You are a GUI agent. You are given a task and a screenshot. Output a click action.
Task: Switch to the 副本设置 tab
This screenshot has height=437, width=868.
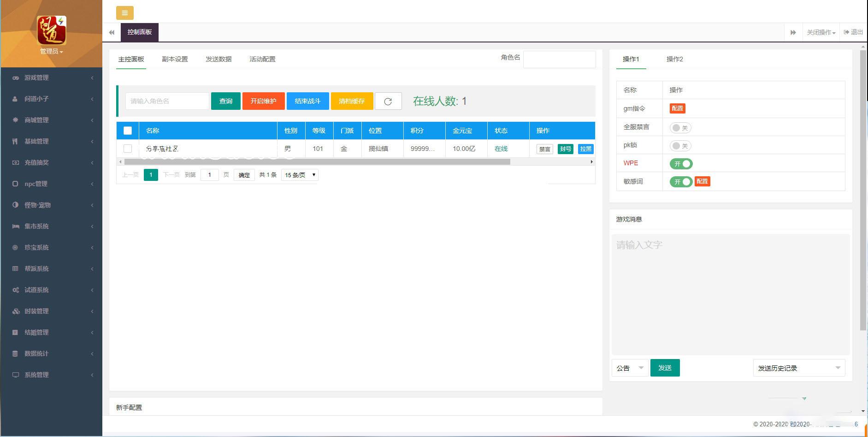pyautogui.click(x=175, y=59)
